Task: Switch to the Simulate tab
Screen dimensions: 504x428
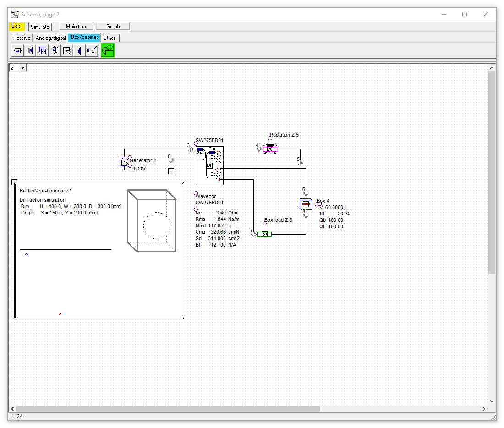Action: (40, 27)
